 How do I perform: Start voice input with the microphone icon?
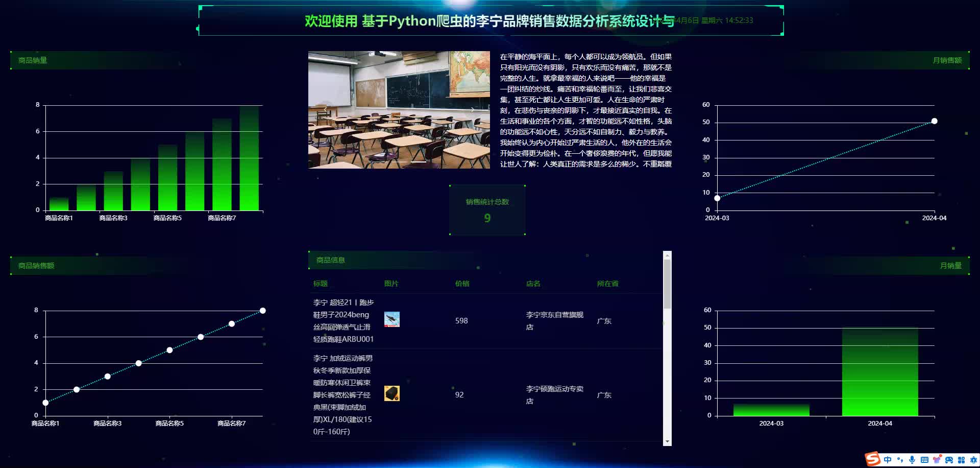[x=912, y=460]
